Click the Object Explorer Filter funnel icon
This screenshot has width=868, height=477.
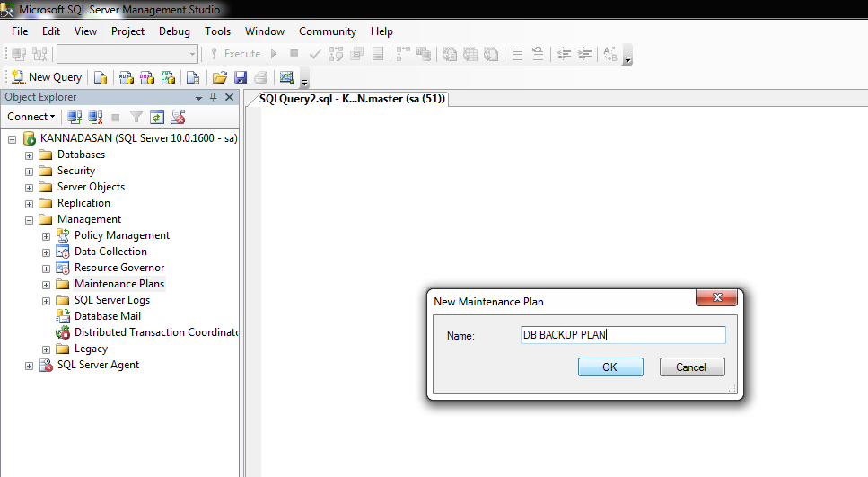point(136,117)
